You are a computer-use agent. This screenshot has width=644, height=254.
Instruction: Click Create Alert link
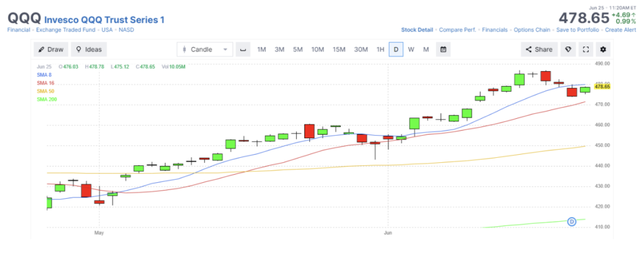pyautogui.click(x=621, y=30)
